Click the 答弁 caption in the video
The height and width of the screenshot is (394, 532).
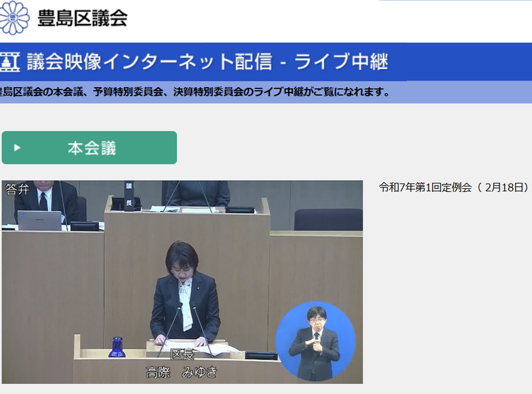[x=17, y=190]
